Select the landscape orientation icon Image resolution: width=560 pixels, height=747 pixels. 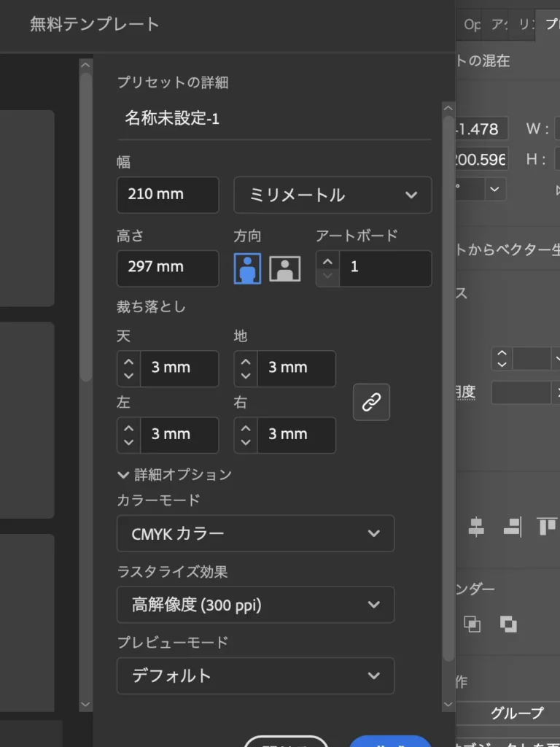click(x=284, y=268)
